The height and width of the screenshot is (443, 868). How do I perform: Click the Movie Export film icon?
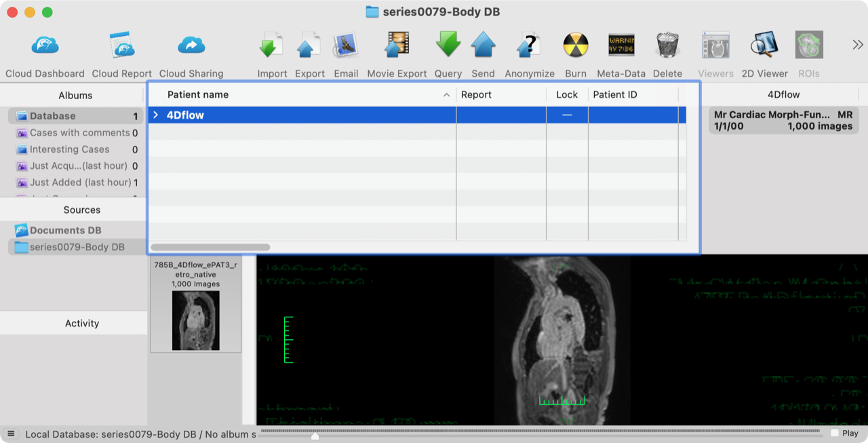tap(397, 46)
